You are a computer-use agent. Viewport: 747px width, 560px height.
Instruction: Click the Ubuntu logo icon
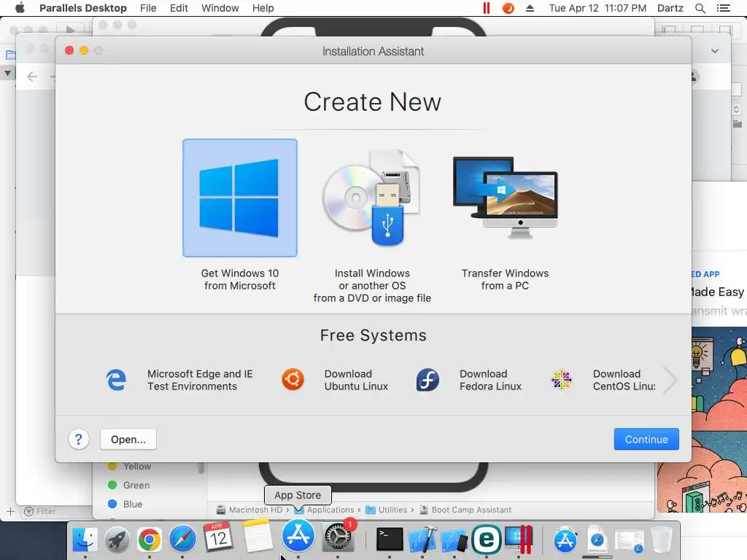(x=293, y=380)
